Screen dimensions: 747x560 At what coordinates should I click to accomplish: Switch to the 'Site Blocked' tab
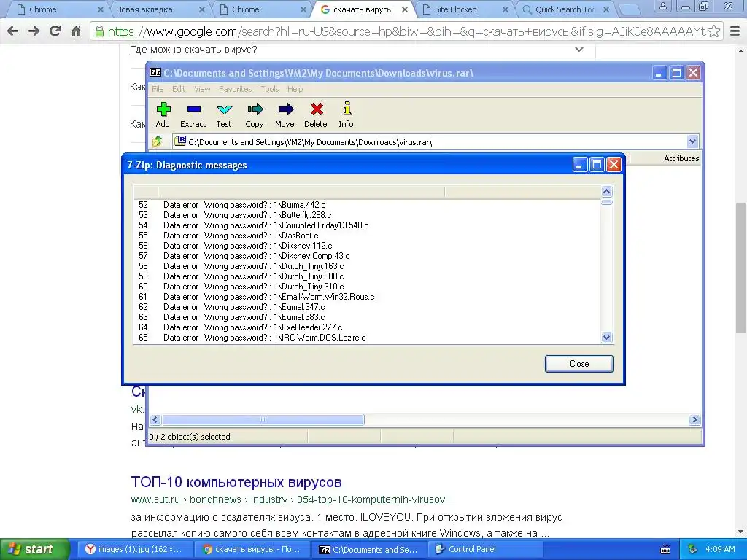tap(461, 9)
